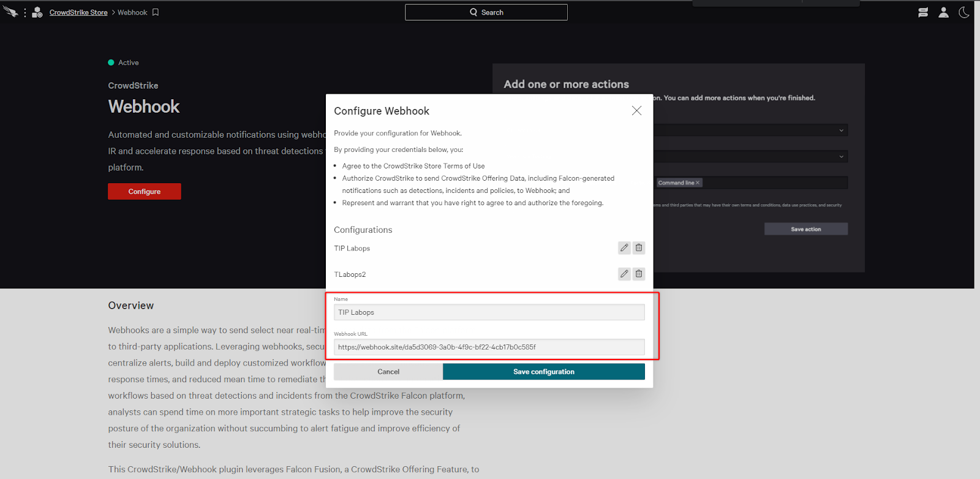Click the store app icon before the breadcrumb
980x479 pixels.
click(x=37, y=12)
